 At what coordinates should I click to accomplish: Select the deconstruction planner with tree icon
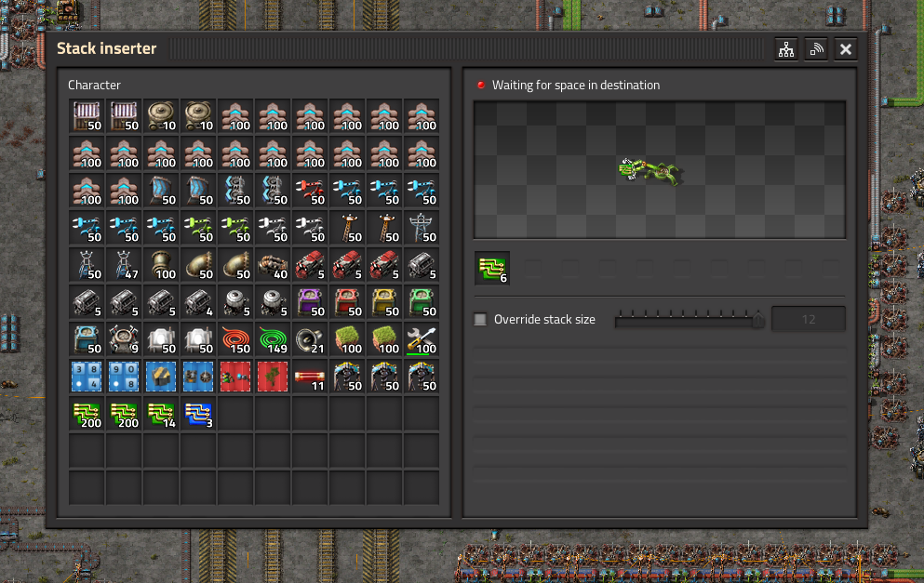point(273,377)
